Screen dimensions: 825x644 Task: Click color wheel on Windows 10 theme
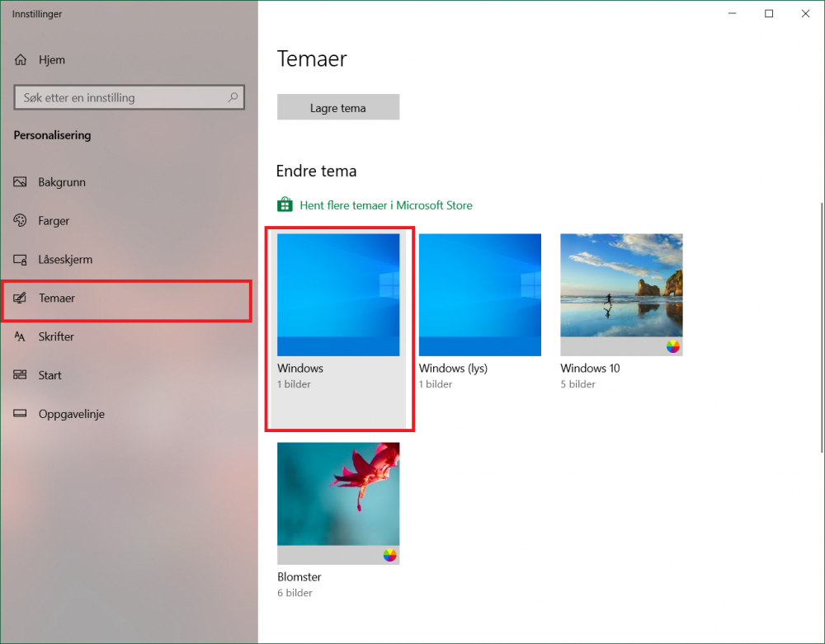click(673, 346)
